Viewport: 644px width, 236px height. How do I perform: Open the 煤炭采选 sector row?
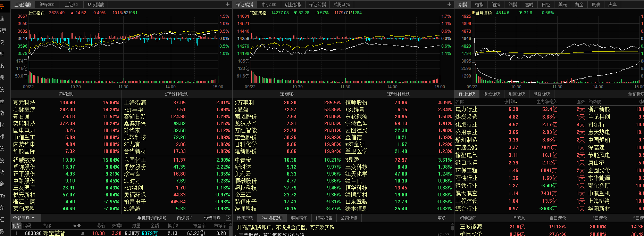(550, 117)
